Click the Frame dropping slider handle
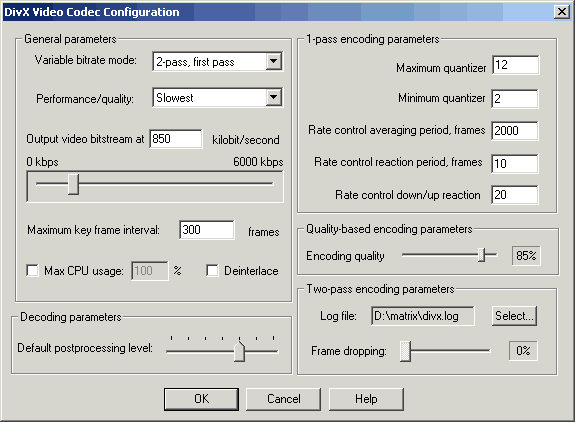 point(405,351)
